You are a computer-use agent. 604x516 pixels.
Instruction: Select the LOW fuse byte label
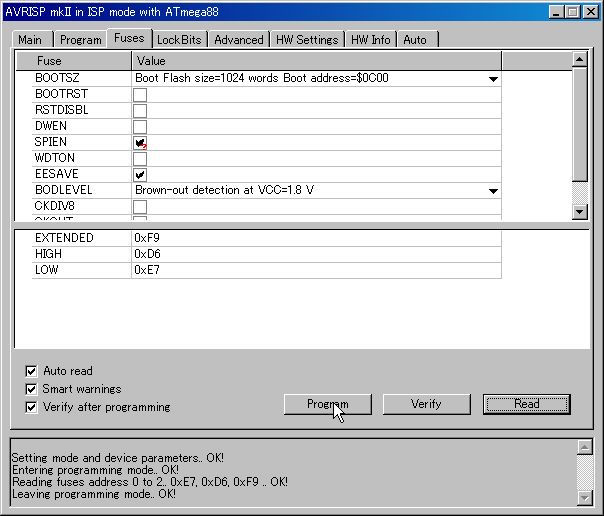click(x=47, y=270)
